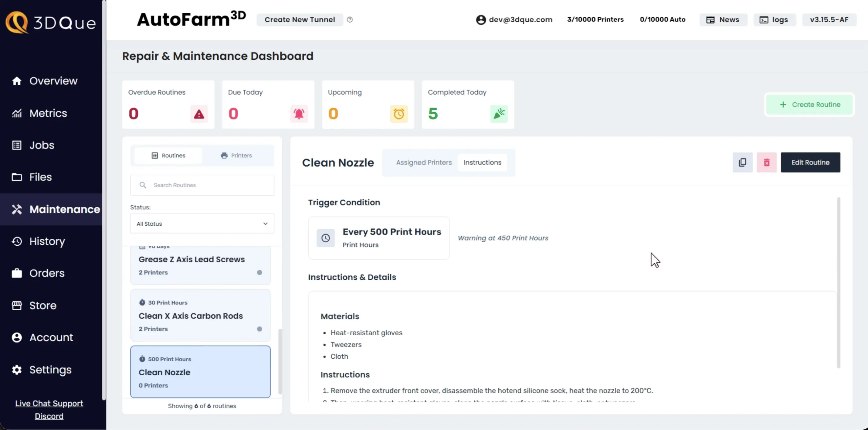The image size is (868, 430).
Task: Click the Store shop icon
Action: click(17, 305)
